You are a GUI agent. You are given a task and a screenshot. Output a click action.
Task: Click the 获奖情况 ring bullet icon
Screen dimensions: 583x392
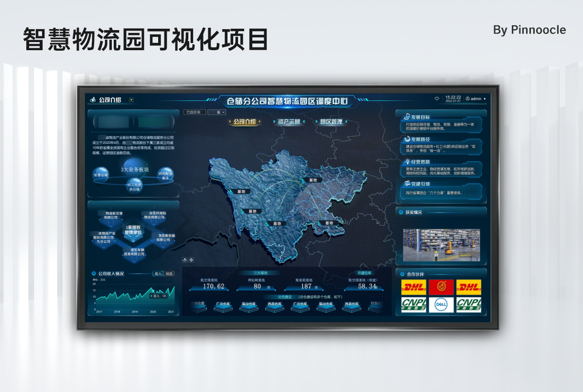click(x=402, y=212)
